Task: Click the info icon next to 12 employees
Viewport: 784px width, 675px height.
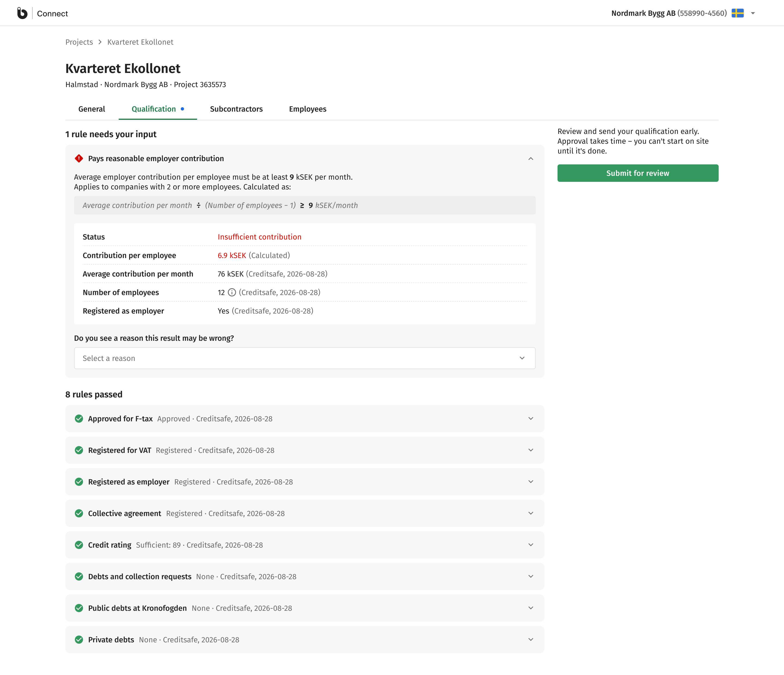Action: (232, 293)
